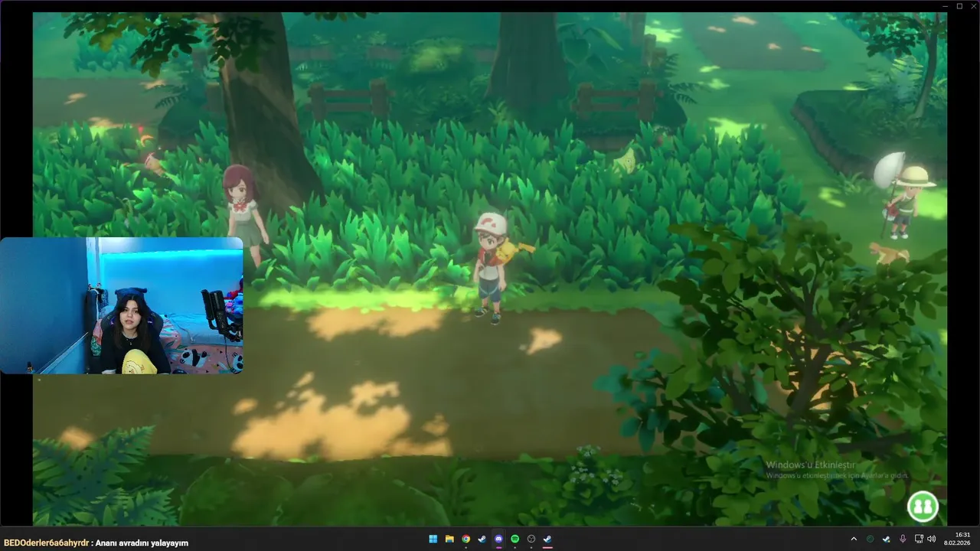Open the first Steam taskbar icon
The height and width of the screenshot is (551, 980).
[x=482, y=539]
